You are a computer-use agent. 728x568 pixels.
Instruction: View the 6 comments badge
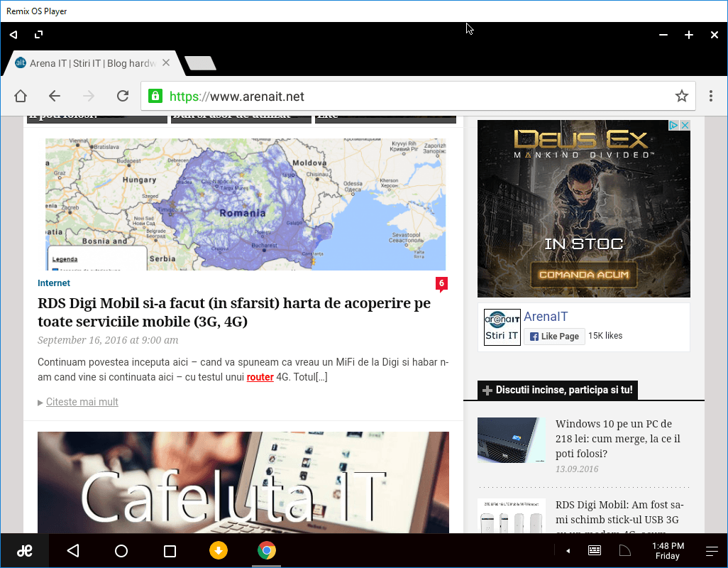click(441, 284)
